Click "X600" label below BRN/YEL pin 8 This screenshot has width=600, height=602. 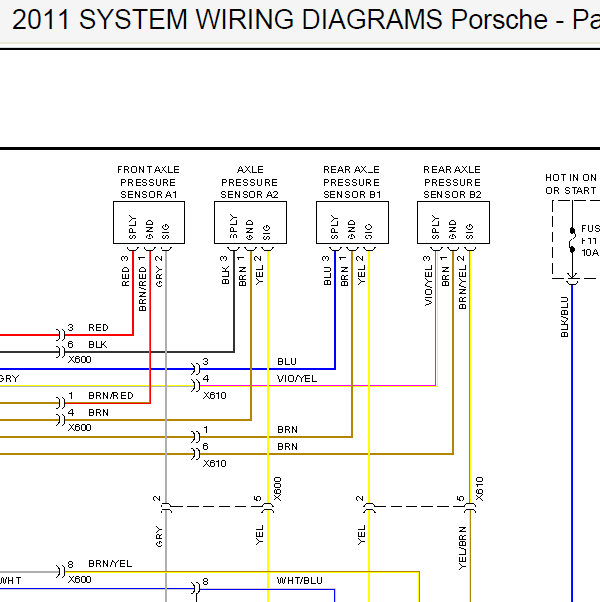click(79, 579)
